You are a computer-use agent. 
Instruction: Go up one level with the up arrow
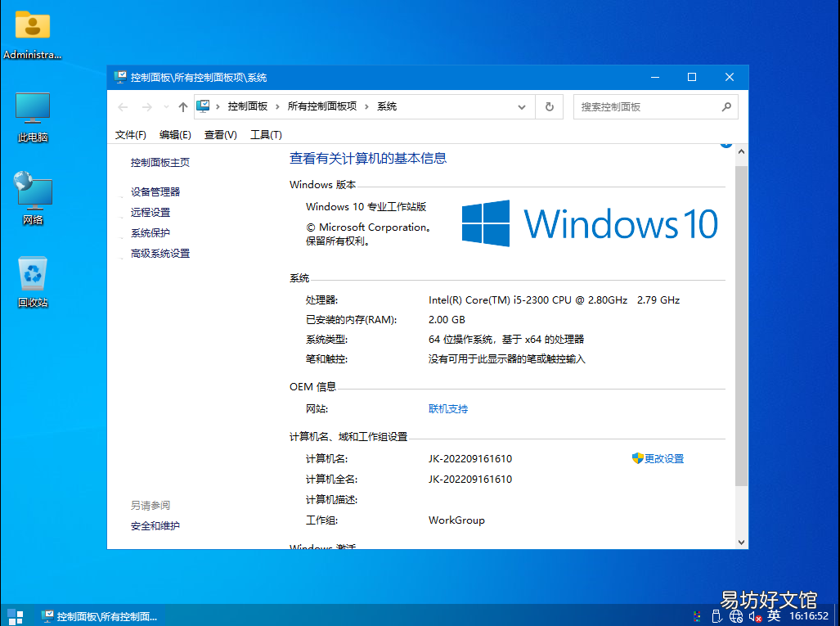click(182, 107)
